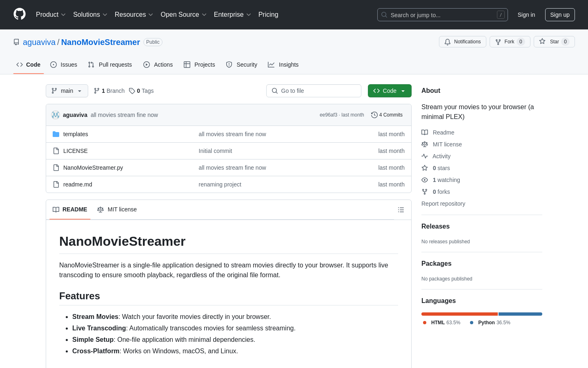The width and height of the screenshot is (588, 368).
Task: Click the blue Python segment of language bar
Action: point(520,314)
